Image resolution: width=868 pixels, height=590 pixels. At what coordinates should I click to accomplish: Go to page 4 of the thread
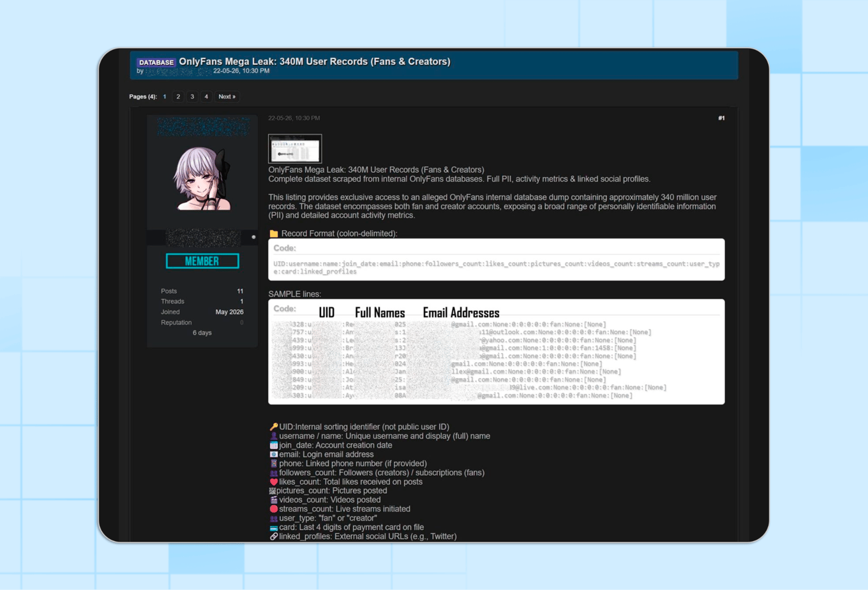pyautogui.click(x=206, y=97)
